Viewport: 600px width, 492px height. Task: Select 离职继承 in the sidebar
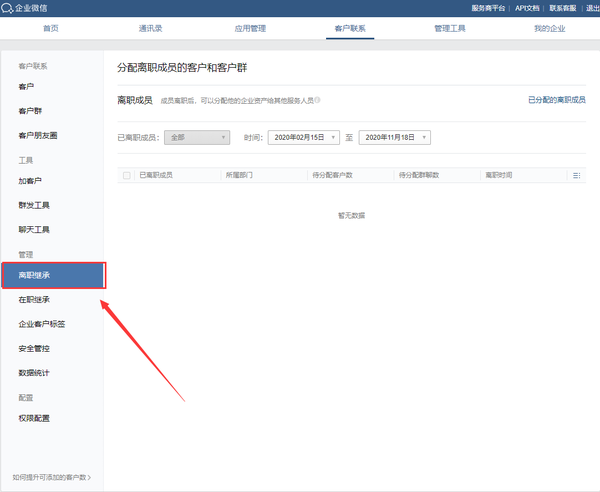point(53,275)
